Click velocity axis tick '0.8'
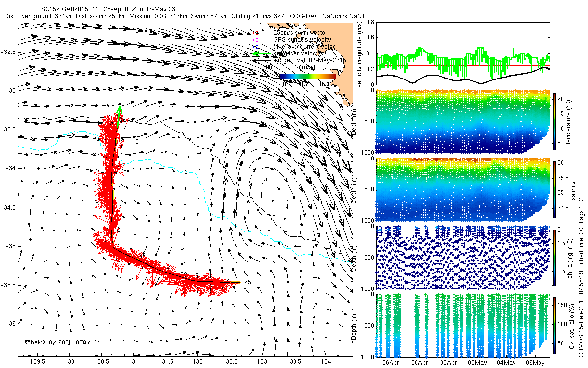 (370, 22)
